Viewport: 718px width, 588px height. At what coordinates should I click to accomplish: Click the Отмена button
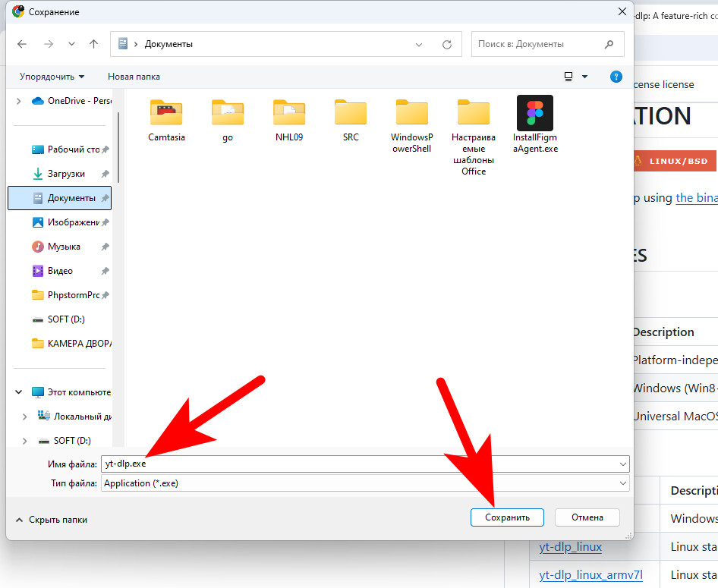point(587,517)
